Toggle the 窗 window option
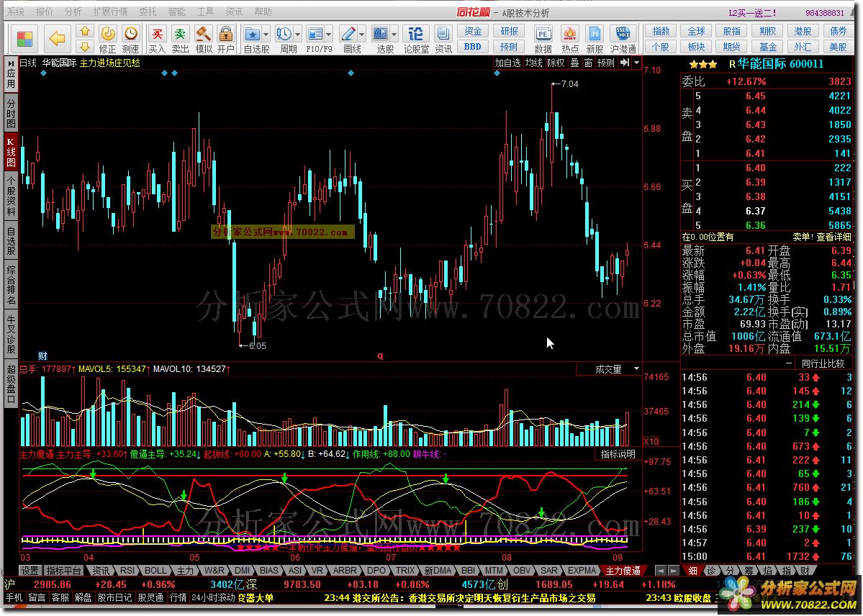This screenshot has height=616, width=863. 588,63
